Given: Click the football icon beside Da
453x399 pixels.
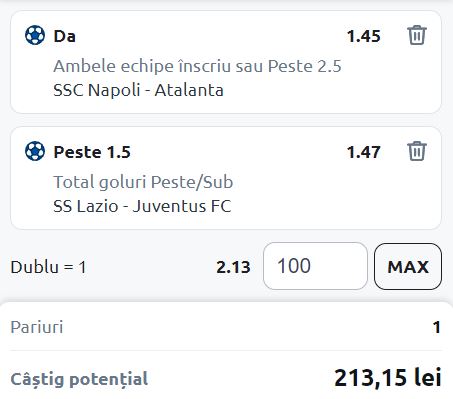Looking at the screenshot, I should coord(35,35).
